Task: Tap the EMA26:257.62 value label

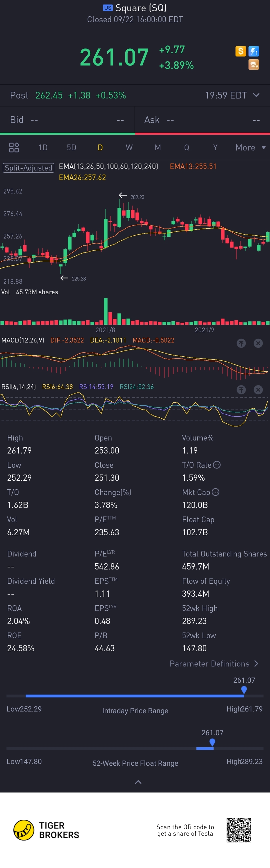Action: pos(82,177)
